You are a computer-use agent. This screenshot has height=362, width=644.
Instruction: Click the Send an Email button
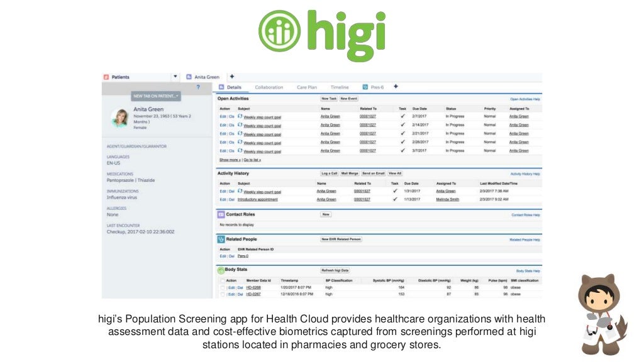pos(374,173)
